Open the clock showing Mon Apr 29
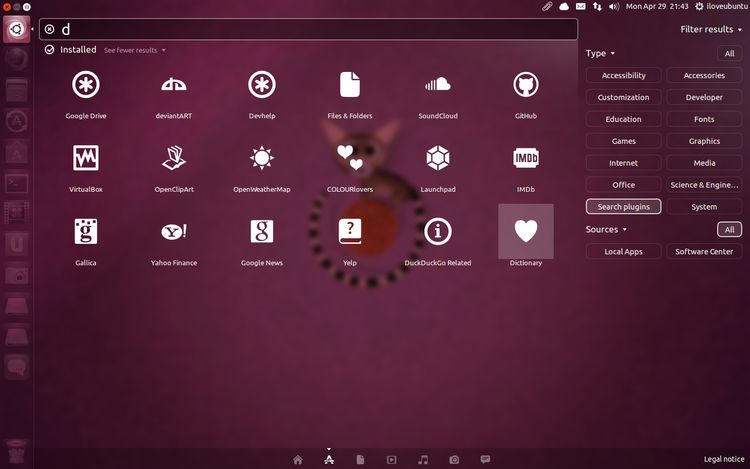Screen dimensions: 750x469 point(657,7)
